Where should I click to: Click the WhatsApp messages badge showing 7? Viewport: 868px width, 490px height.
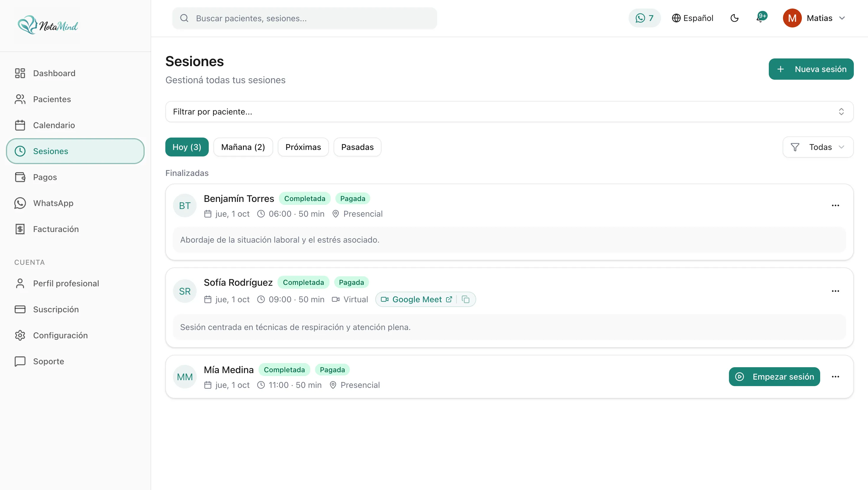tap(644, 18)
